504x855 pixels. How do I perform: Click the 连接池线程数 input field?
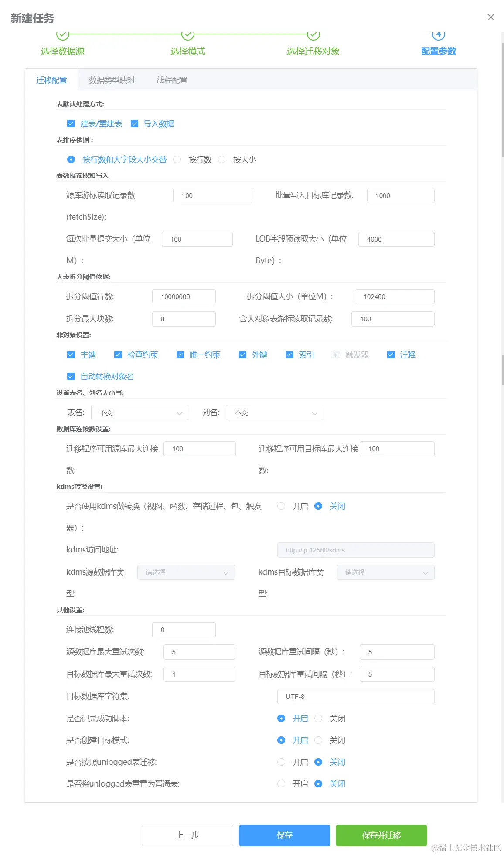[184, 630]
